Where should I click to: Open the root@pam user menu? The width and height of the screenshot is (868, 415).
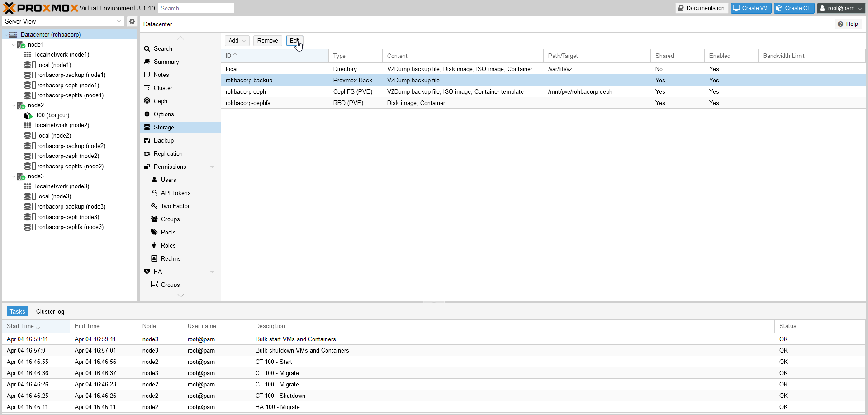(841, 8)
